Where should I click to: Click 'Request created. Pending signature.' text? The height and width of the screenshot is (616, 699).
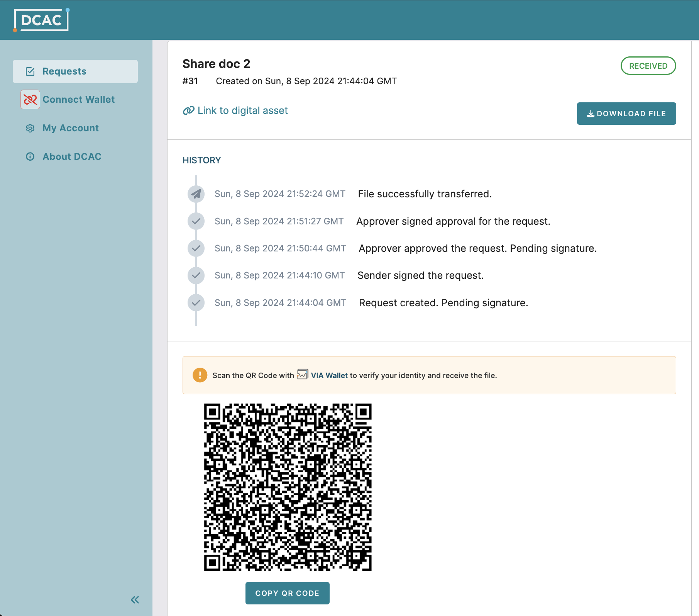(443, 303)
